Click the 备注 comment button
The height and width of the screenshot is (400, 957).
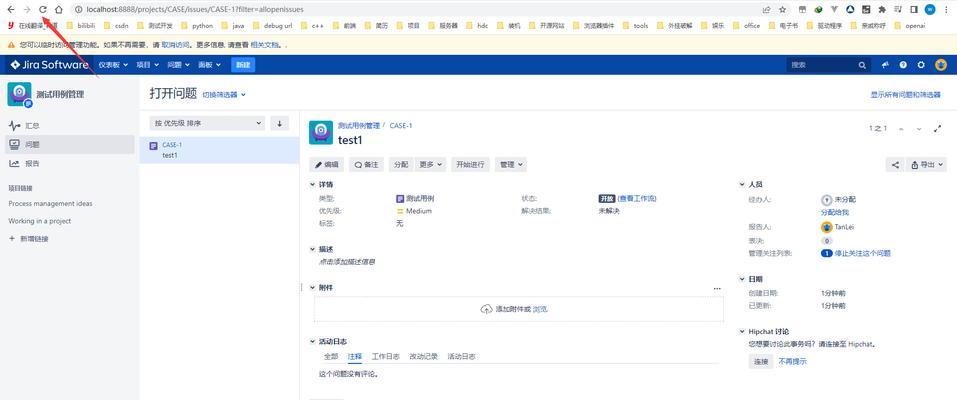(366, 165)
